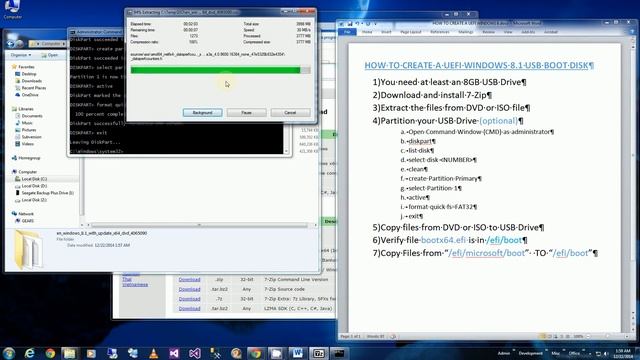Open the View tab in Word

(508, 32)
